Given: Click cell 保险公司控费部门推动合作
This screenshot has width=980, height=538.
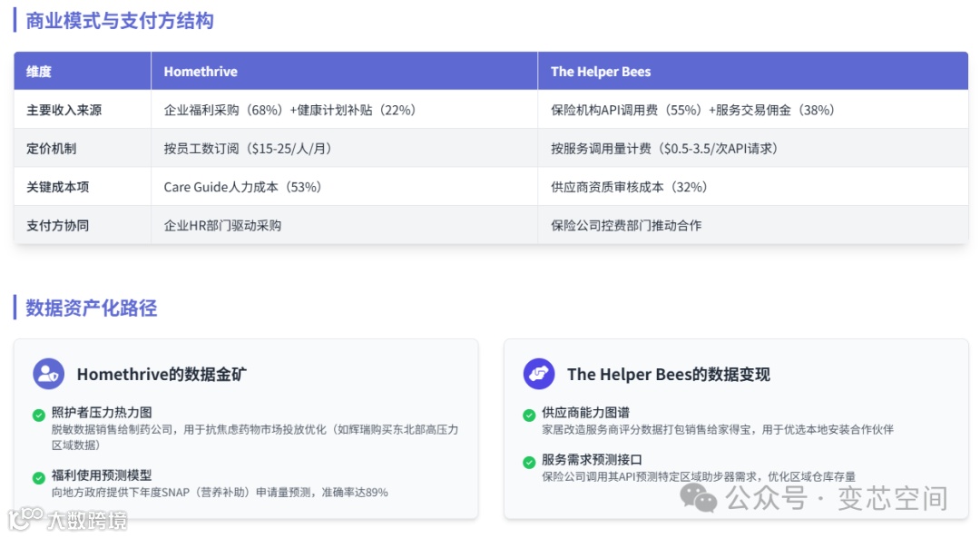Looking at the screenshot, I should (753, 226).
